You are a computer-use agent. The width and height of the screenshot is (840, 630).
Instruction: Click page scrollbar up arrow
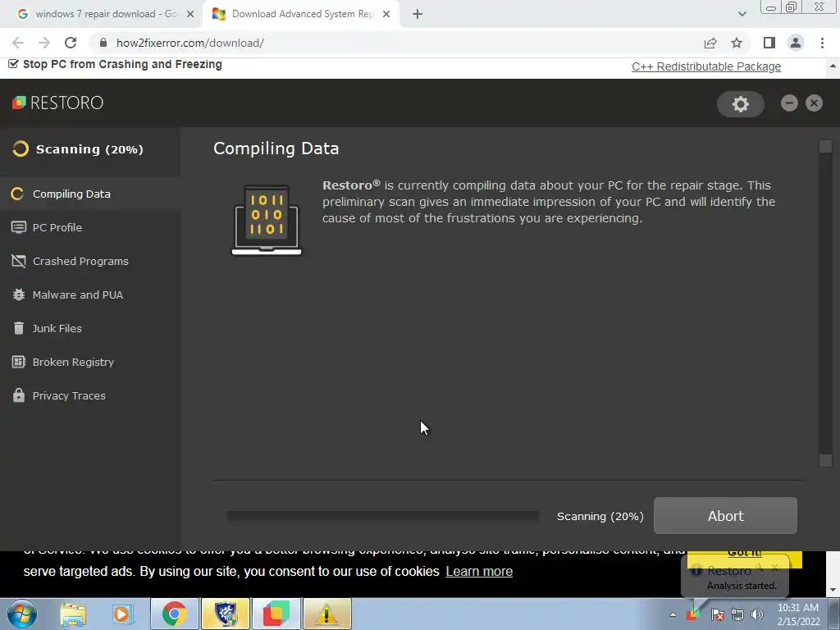833,66
